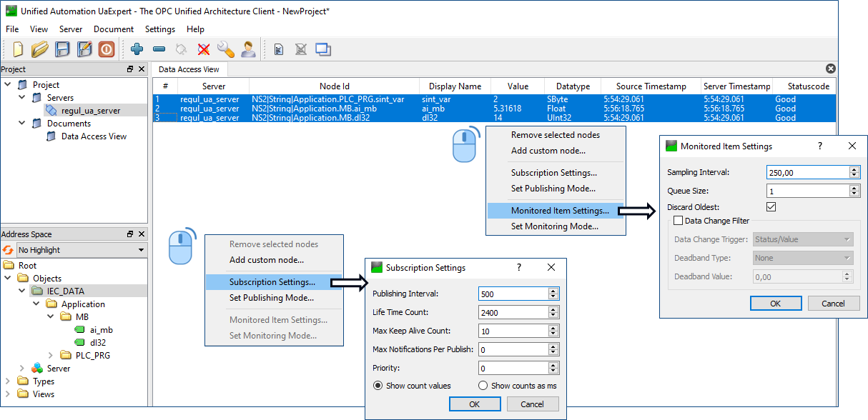
Task: Enable the Data Change Filter checkbox
Action: (679, 221)
